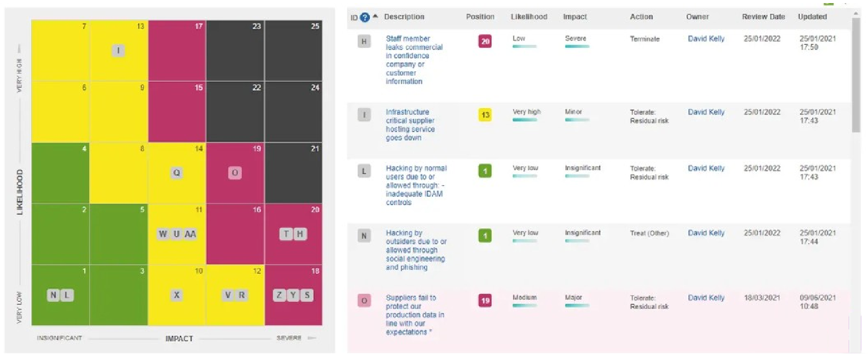Select risk marker I on the matrix
The width and height of the screenshot is (868, 359).
(118, 50)
